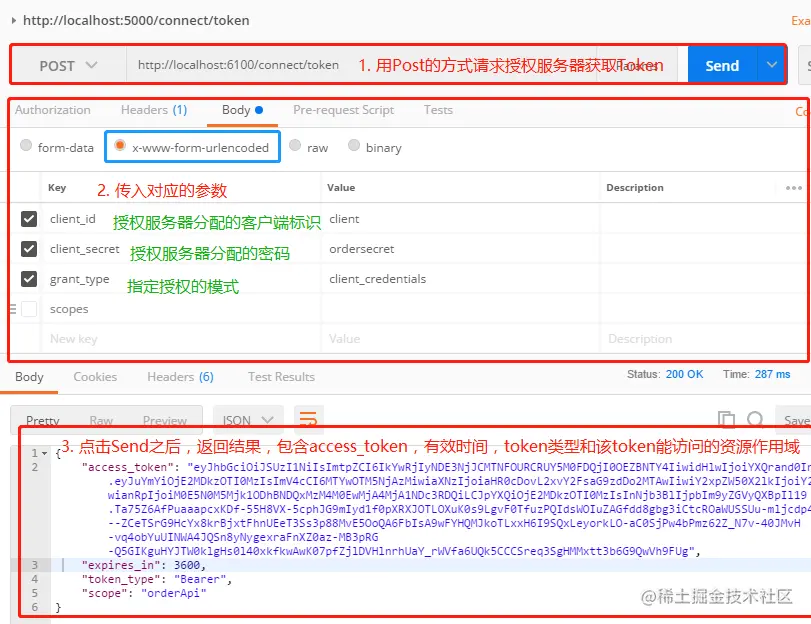Select the Preview response view
This screenshot has width=811, height=624.
tap(164, 421)
